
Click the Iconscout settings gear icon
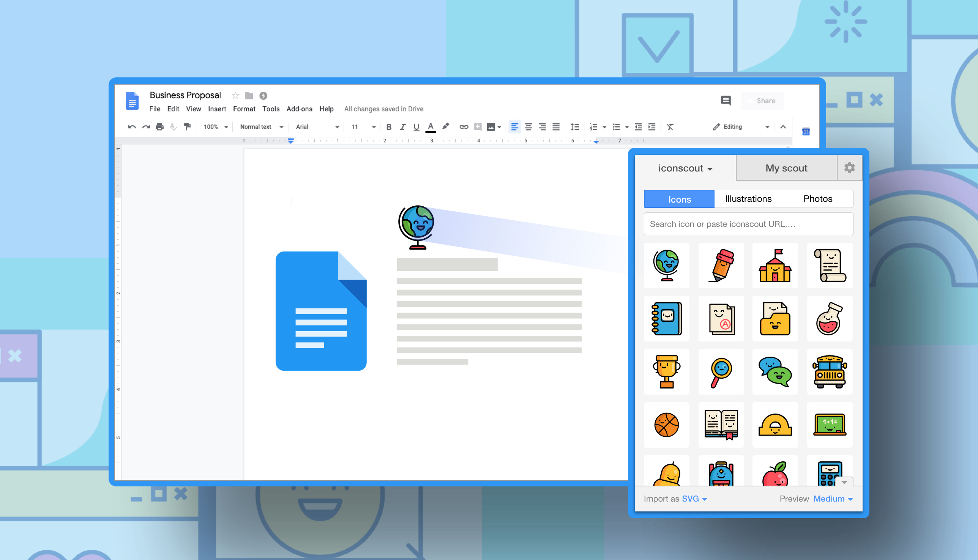tap(850, 168)
